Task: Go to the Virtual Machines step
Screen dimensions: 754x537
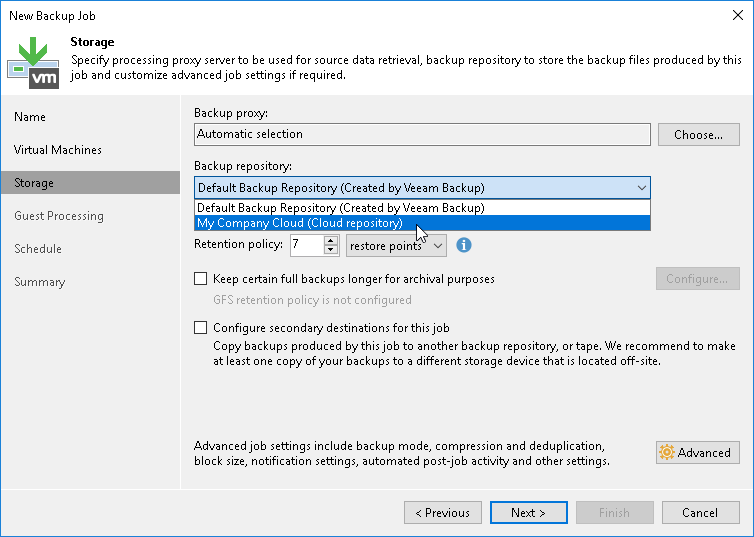Action: [58, 150]
